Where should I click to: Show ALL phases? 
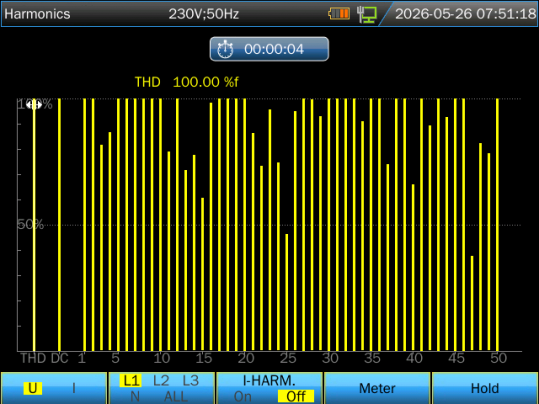tap(176, 396)
